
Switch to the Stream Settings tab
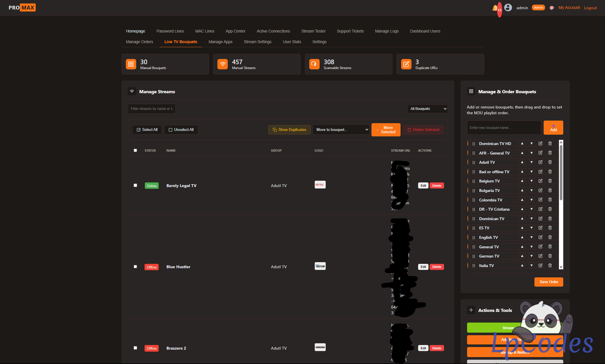point(257,42)
